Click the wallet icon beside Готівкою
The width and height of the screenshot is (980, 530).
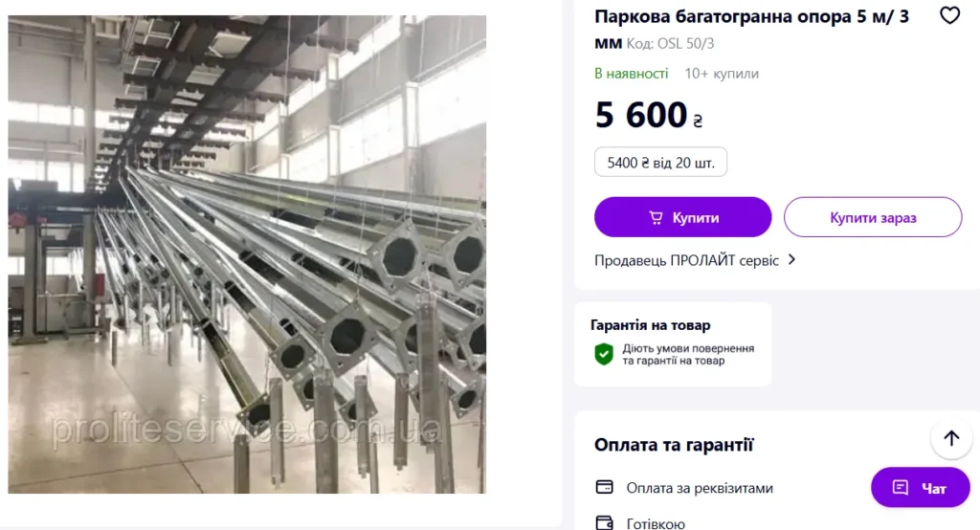[x=605, y=522]
